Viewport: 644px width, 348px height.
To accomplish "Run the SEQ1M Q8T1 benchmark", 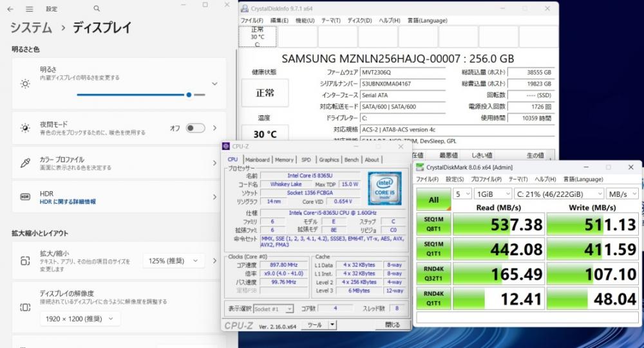I will point(433,224).
